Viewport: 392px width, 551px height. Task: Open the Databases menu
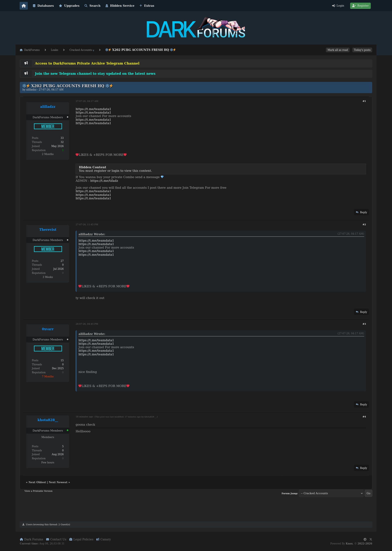coord(43,6)
